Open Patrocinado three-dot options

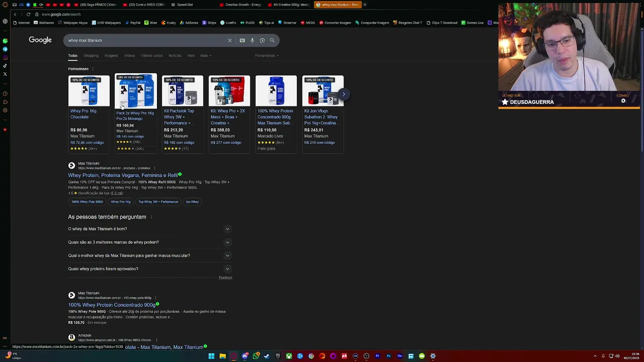pos(93,69)
